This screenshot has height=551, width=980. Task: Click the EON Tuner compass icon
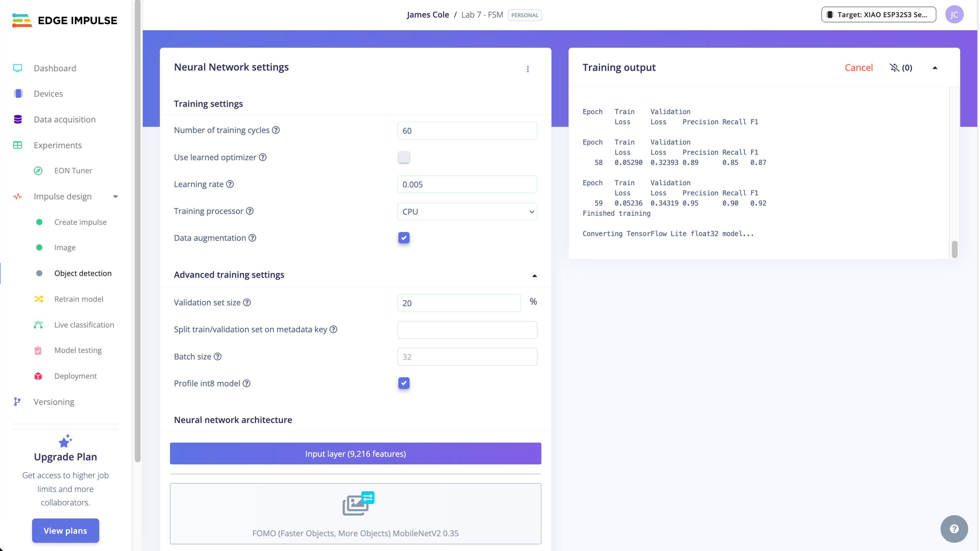pyautogui.click(x=38, y=170)
